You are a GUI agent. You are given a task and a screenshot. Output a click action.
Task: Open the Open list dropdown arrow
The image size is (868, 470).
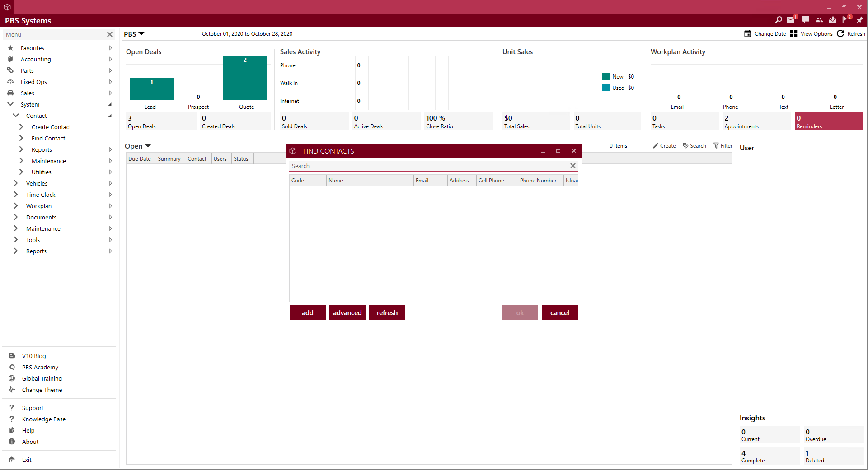(x=148, y=146)
